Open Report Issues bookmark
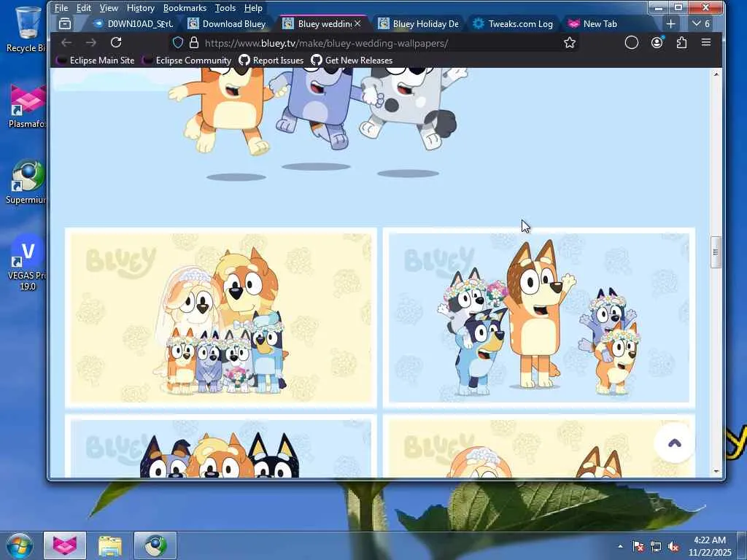 [271, 61]
